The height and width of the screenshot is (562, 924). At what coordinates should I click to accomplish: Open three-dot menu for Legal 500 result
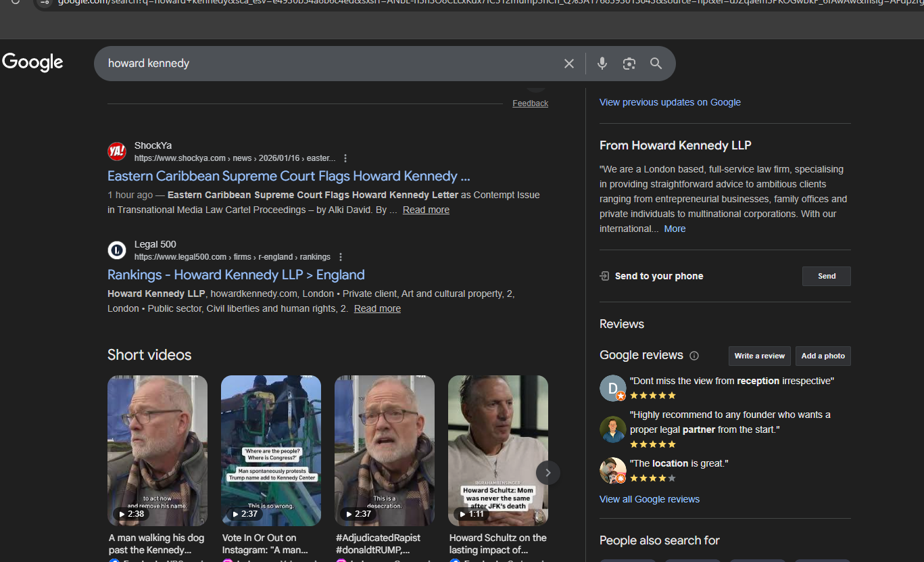click(341, 257)
